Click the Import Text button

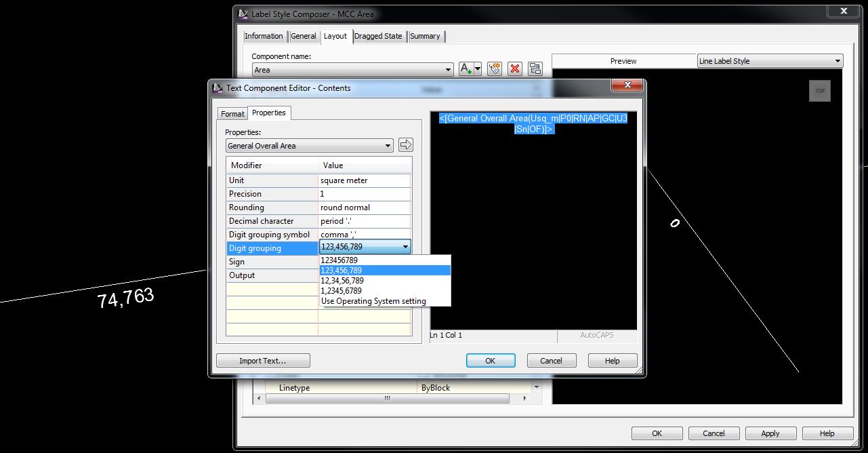263,360
